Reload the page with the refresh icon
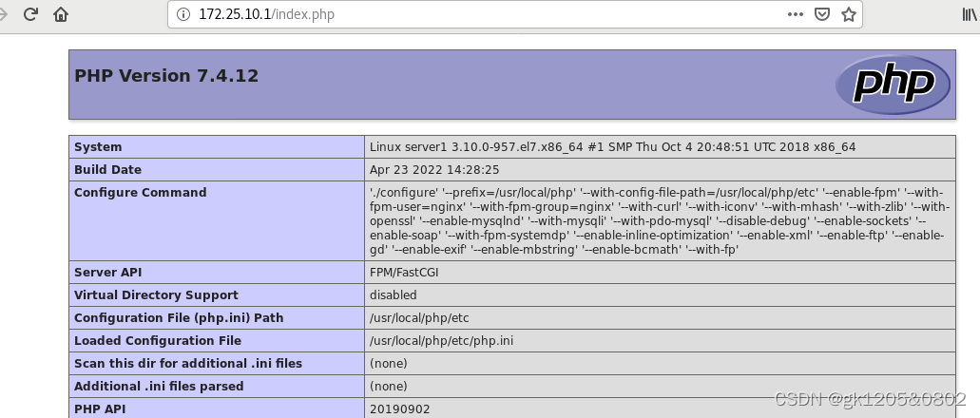The height and width of the screenshot is (418, 980). coord(30,13)
